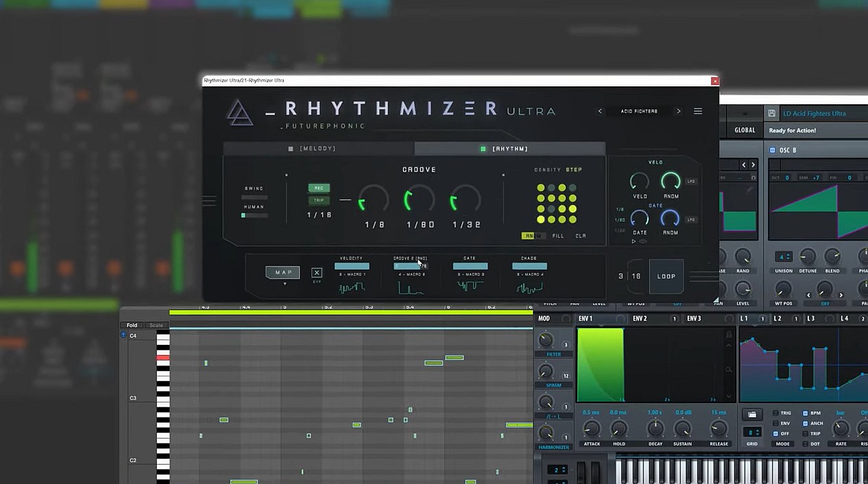This screenshot has width=868, height=484.
Task: Click the groove knob labeled 1/32
Action: pyautogui.click(x=466, y=200)
